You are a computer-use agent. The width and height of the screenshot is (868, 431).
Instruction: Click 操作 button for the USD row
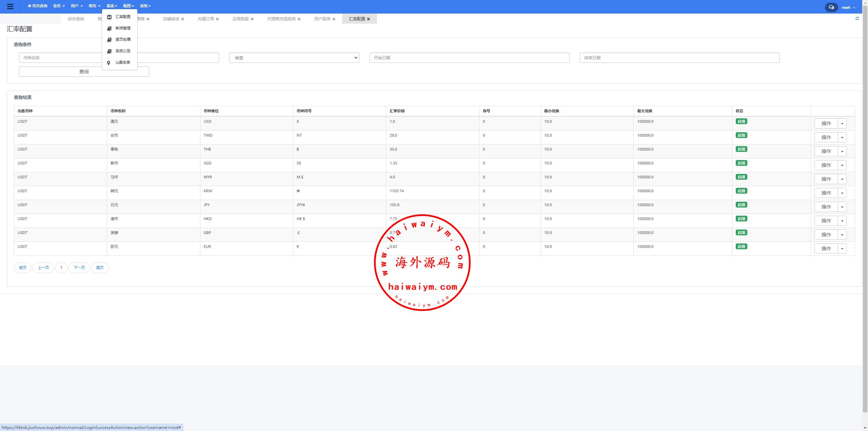(826, 123)
